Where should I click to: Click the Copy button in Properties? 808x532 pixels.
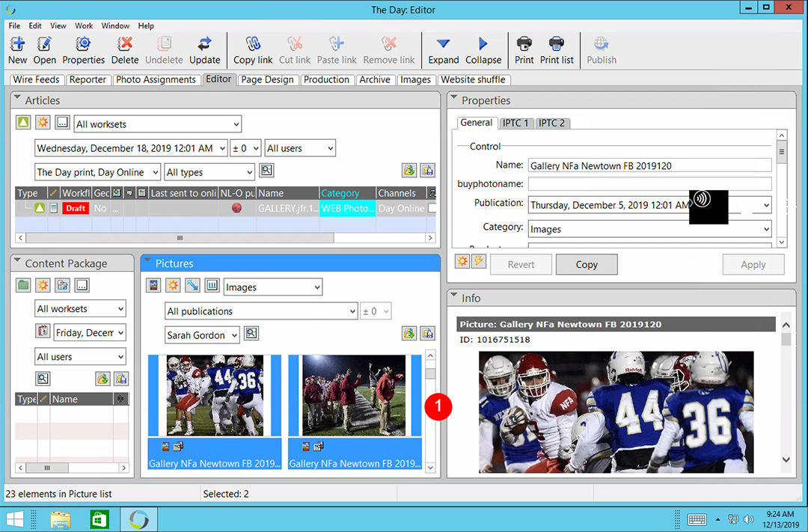[587, 264]
